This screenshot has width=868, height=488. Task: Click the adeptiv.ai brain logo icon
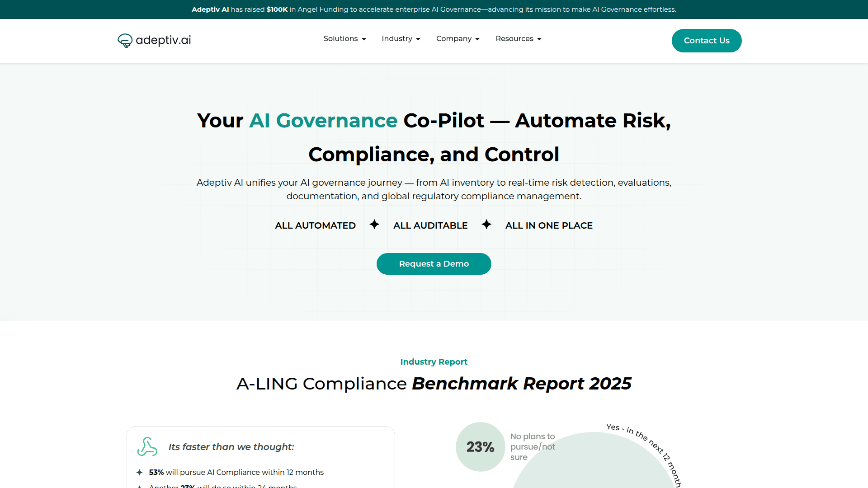[x=124, y=40]
